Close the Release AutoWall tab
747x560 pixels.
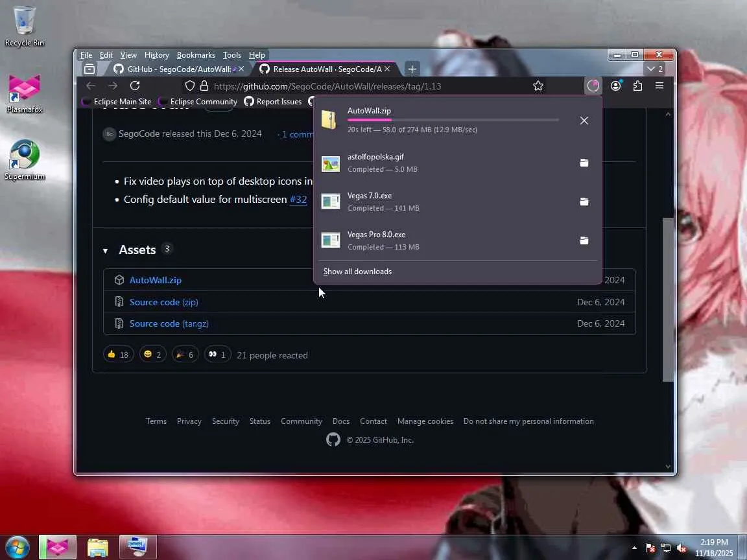(387, 69)
